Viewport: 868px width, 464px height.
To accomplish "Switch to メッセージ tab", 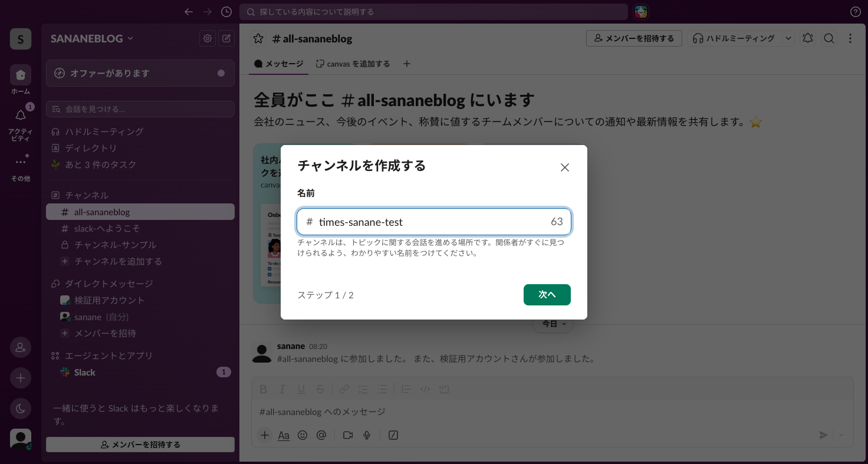I will (278, 64).
